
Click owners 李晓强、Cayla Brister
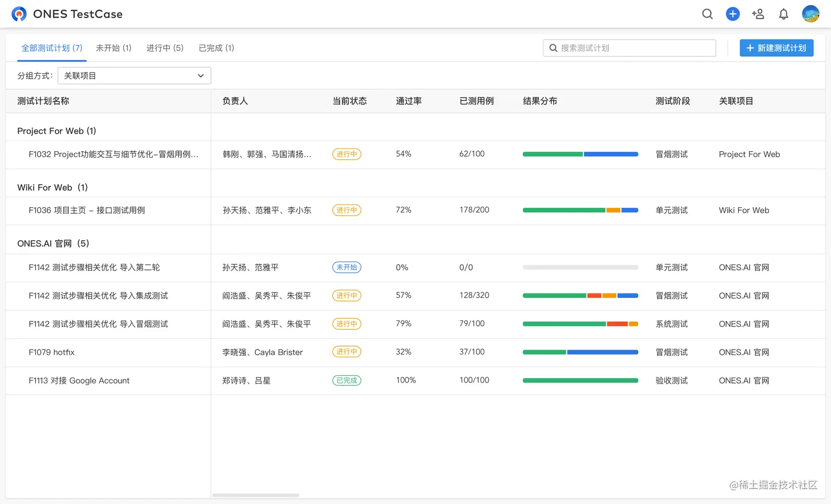pos(262,352)
